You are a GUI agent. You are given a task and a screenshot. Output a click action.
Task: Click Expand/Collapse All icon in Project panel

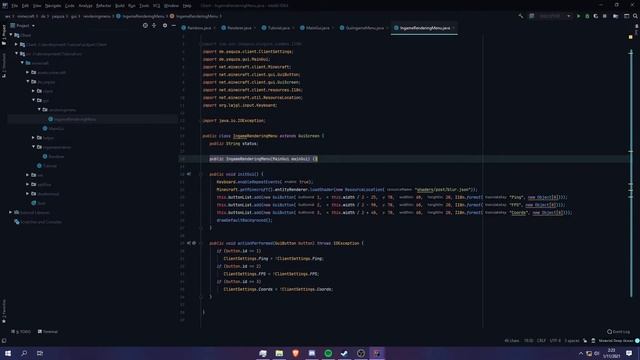click(154, 25)
